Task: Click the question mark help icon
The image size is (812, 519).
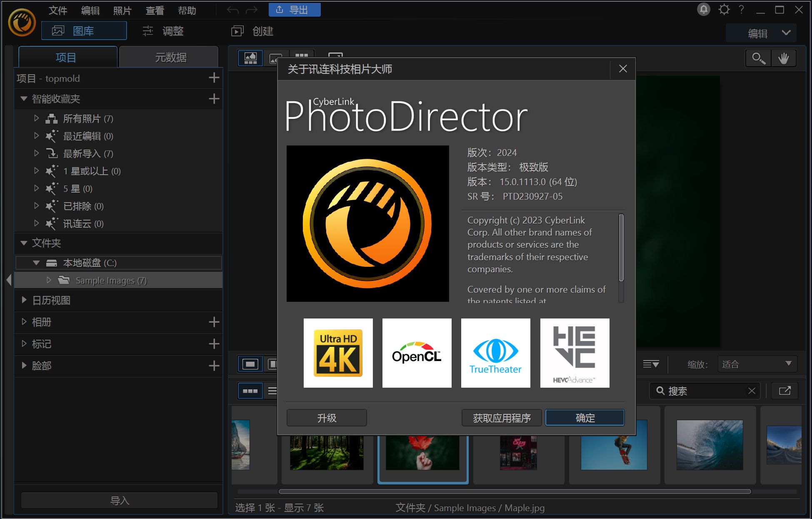Action: (741, 10)
